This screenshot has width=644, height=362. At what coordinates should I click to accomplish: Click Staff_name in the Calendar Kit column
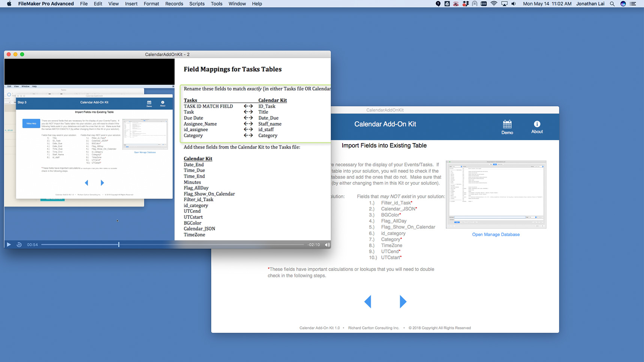(x=270, y=124)
